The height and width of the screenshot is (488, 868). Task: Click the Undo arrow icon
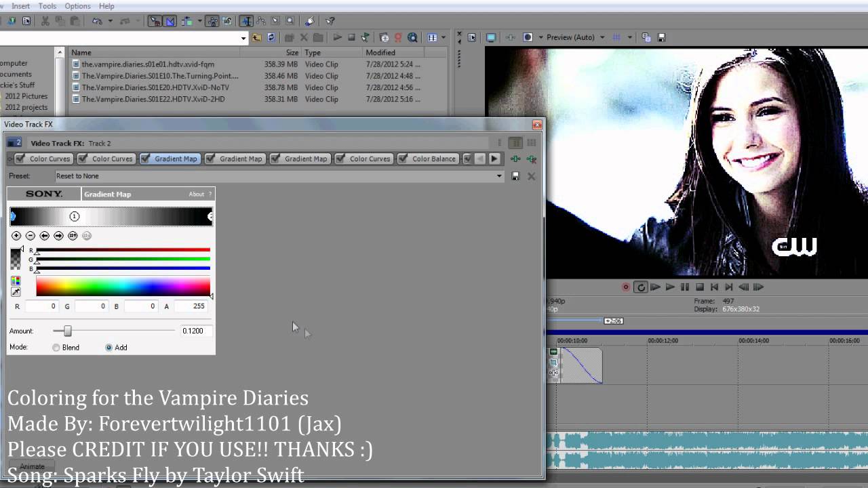click(x=97, y=21)
